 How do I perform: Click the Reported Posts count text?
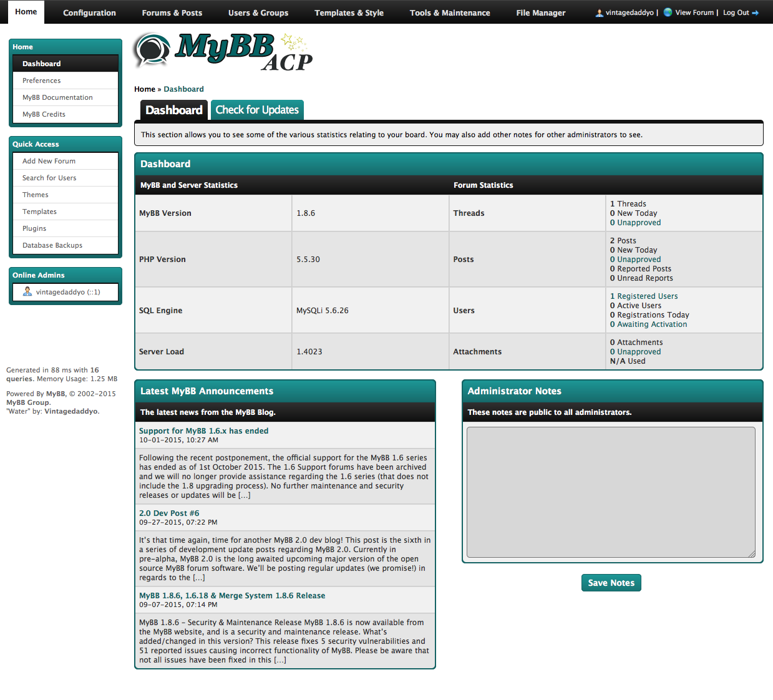pyautogui.click(x=641, y=269)
